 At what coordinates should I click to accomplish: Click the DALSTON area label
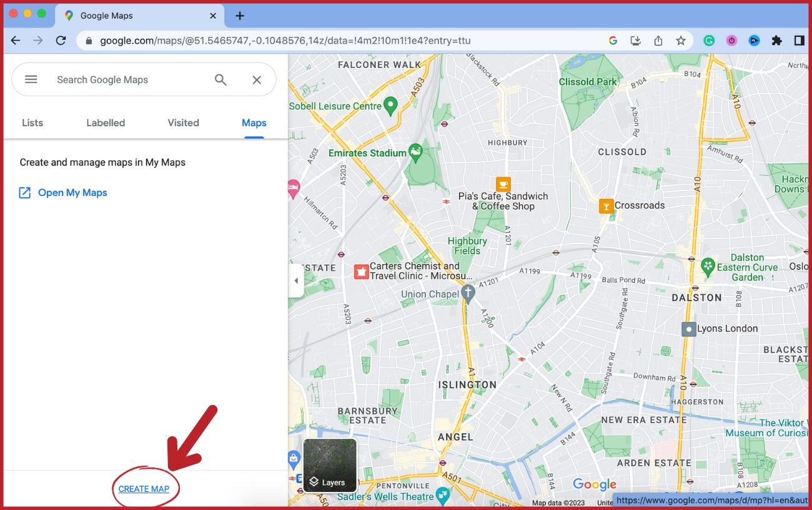pyautogui.click(x=697, y=298)
